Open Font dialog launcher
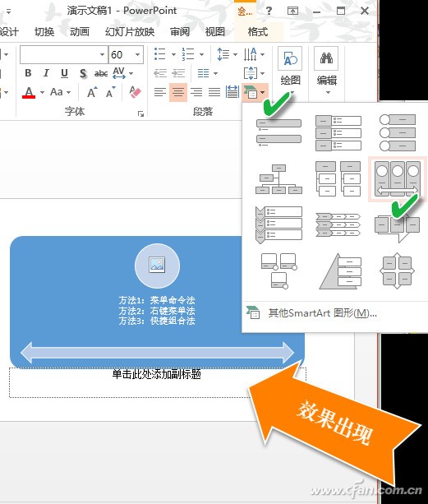This screenshot has width=428, height=504. pyautogui.click(x=140, y=113)
